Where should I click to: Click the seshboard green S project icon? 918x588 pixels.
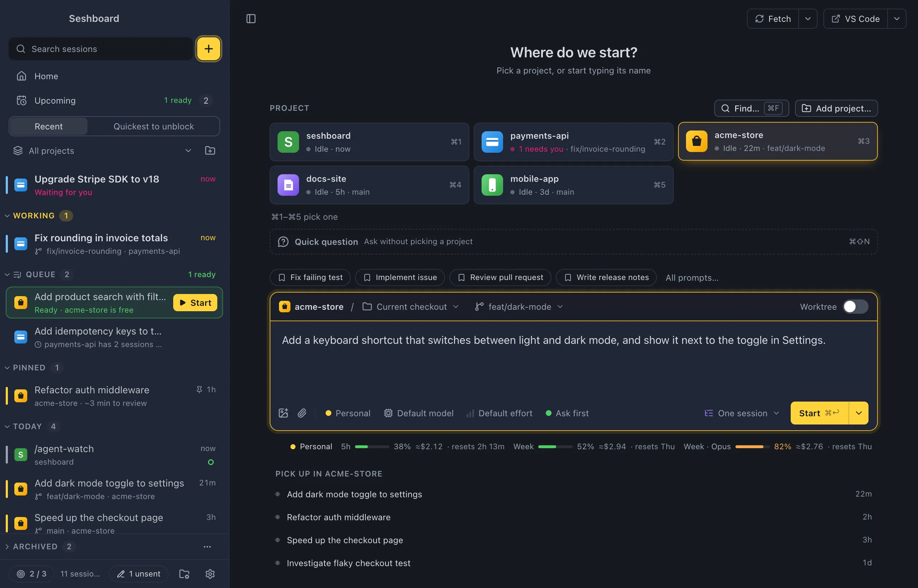288,142
